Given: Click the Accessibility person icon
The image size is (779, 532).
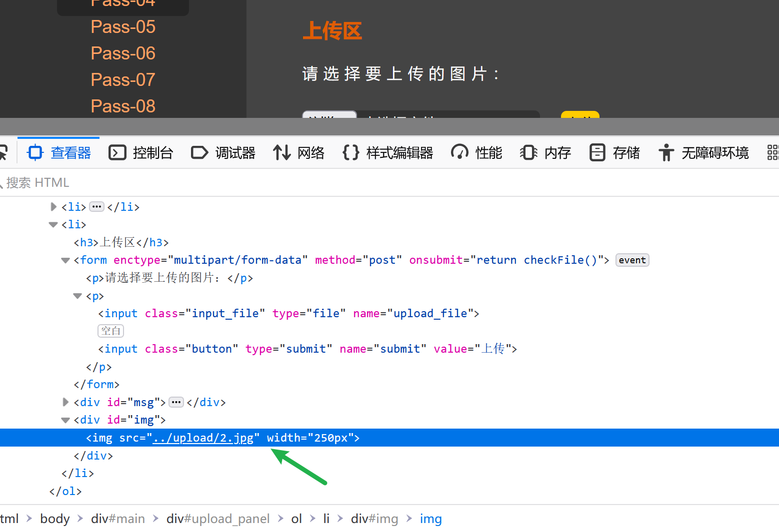Looking at the screenshot, I should tap(666, 152).
